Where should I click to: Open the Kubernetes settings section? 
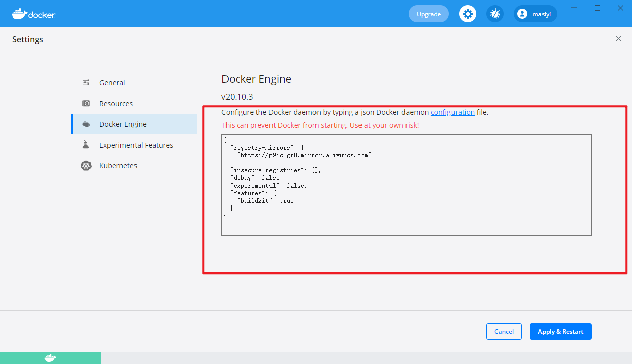pyautogui.click(x=134, y=165)
